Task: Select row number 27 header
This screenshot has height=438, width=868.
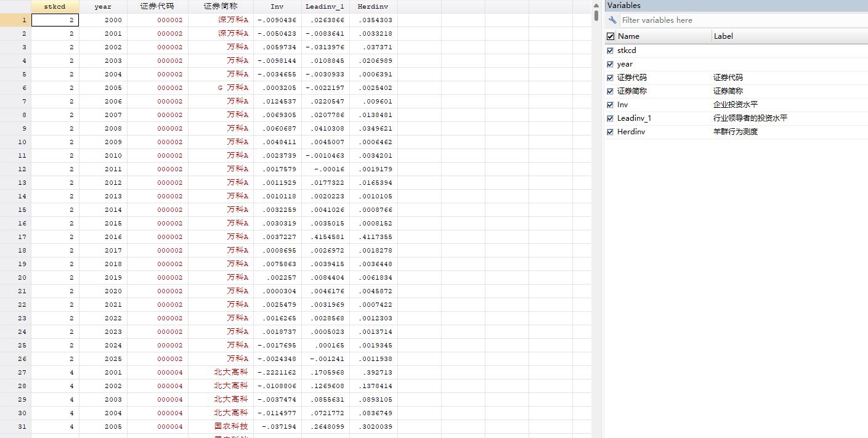Action: pyautogui.click(x=15, y=373)
